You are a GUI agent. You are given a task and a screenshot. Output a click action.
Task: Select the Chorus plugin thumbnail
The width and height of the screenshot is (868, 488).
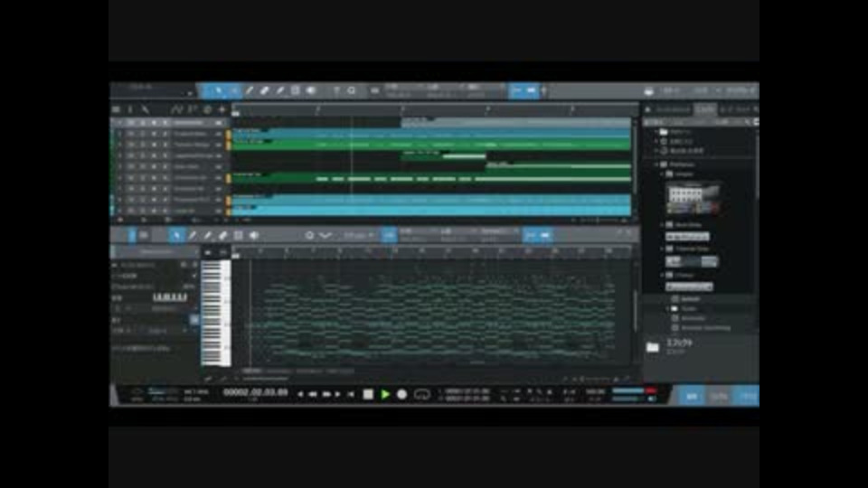tap(689, 286)
